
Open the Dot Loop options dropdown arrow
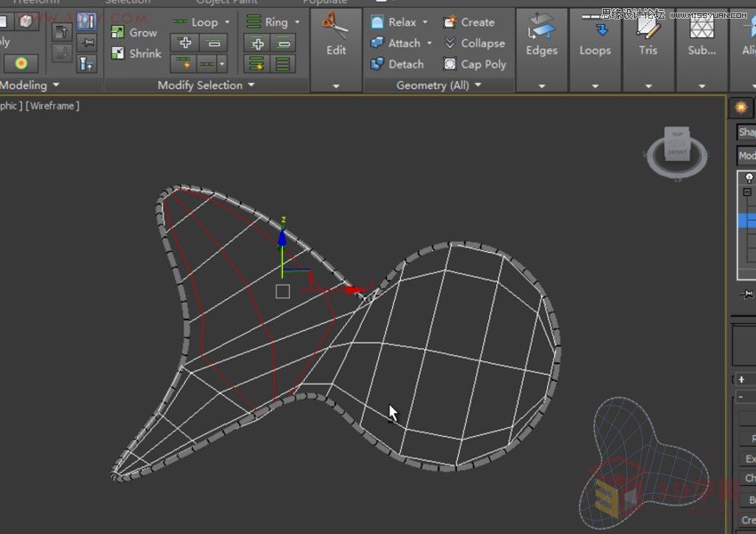point(221,63)
